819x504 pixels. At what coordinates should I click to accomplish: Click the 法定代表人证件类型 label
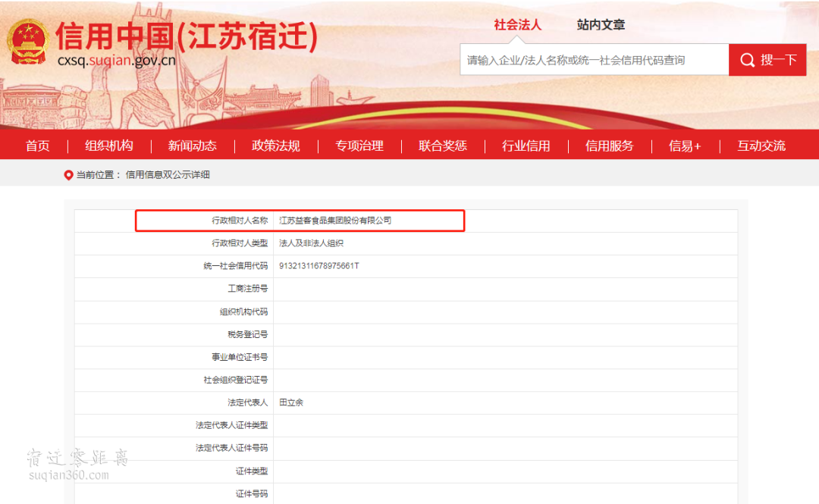[x=232, y=426]
